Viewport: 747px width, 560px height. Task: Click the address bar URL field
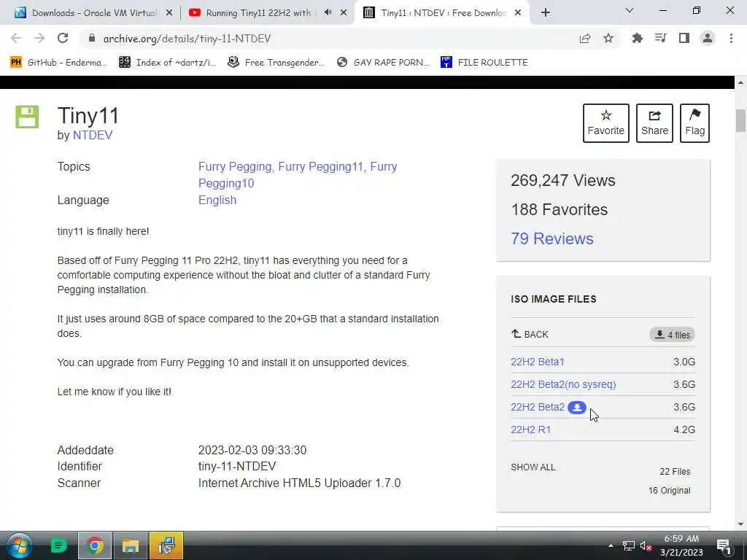tap(329, 38)
